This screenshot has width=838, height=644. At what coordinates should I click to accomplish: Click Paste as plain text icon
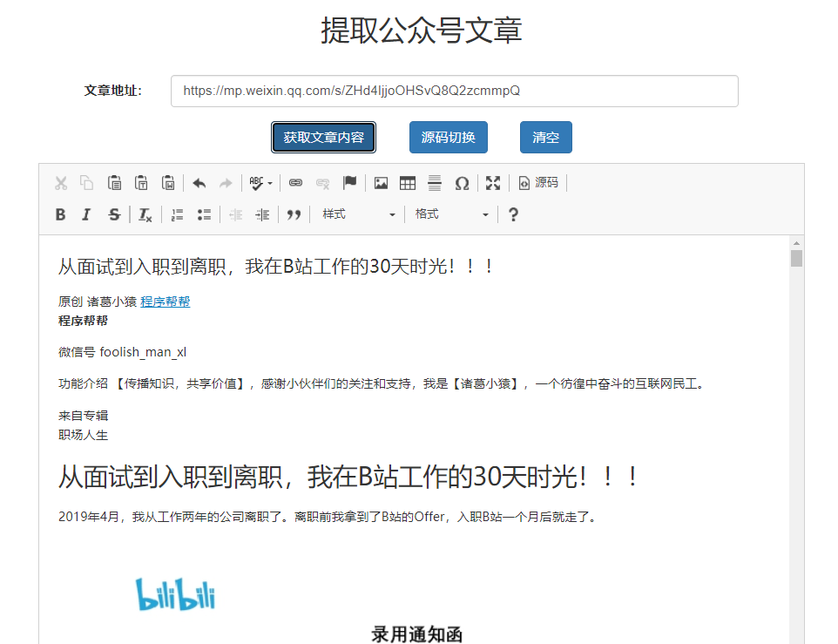point(141,183)
